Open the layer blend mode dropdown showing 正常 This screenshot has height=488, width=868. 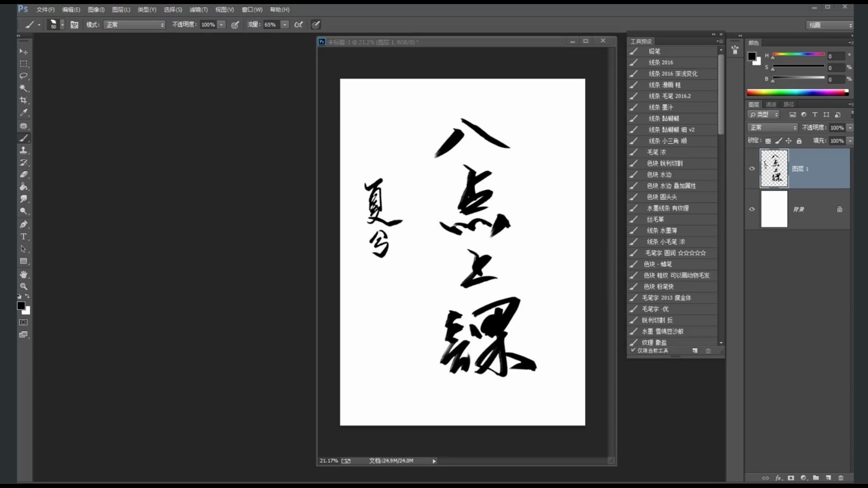tap(772, 127)
